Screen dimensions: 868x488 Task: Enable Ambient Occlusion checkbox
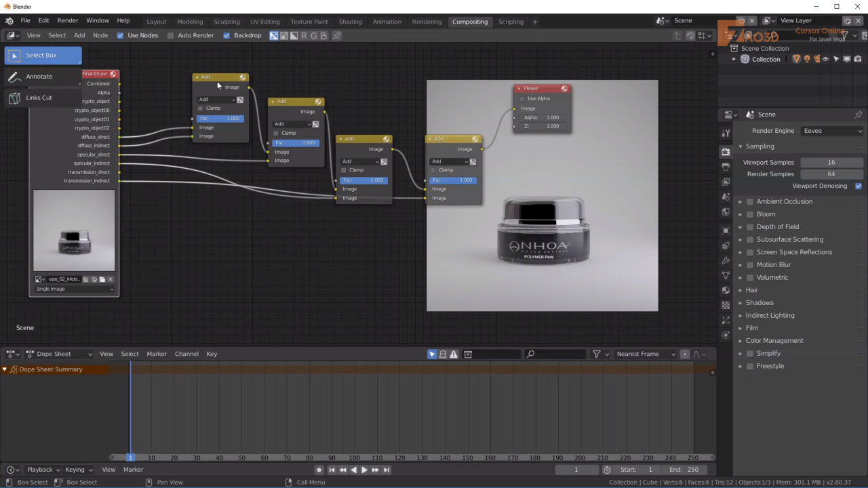(750, 201)
